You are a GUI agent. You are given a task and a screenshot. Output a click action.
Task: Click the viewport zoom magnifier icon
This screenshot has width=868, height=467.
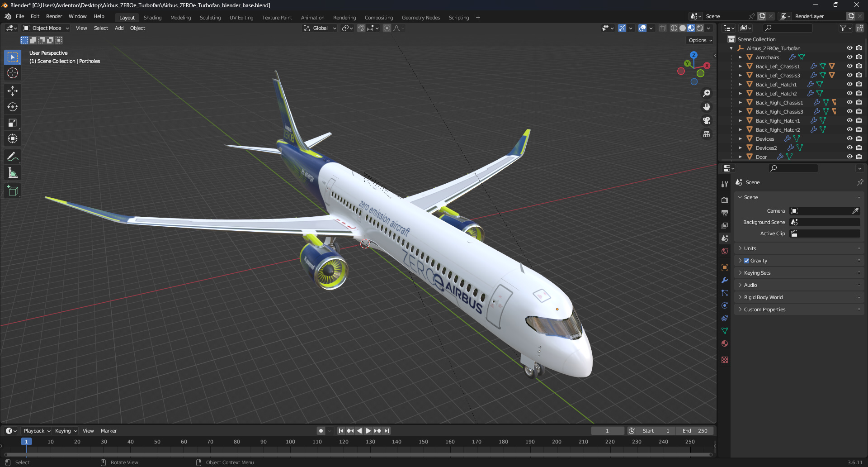(707, 93)
